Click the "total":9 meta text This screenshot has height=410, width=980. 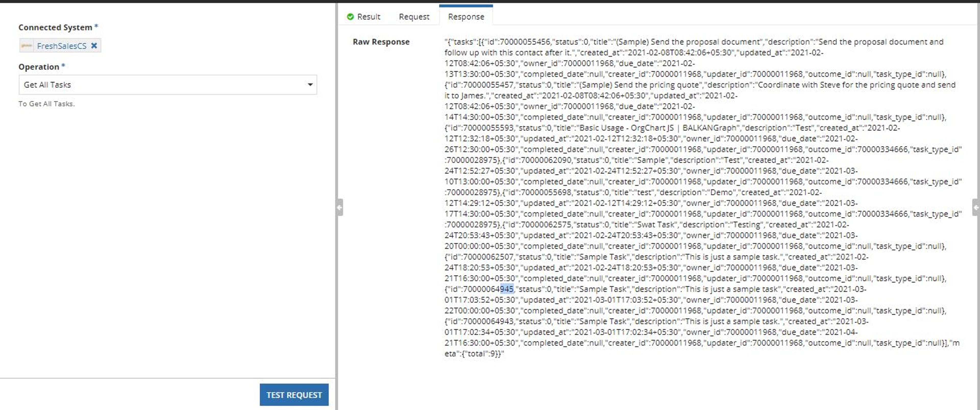tap(479, 354)
